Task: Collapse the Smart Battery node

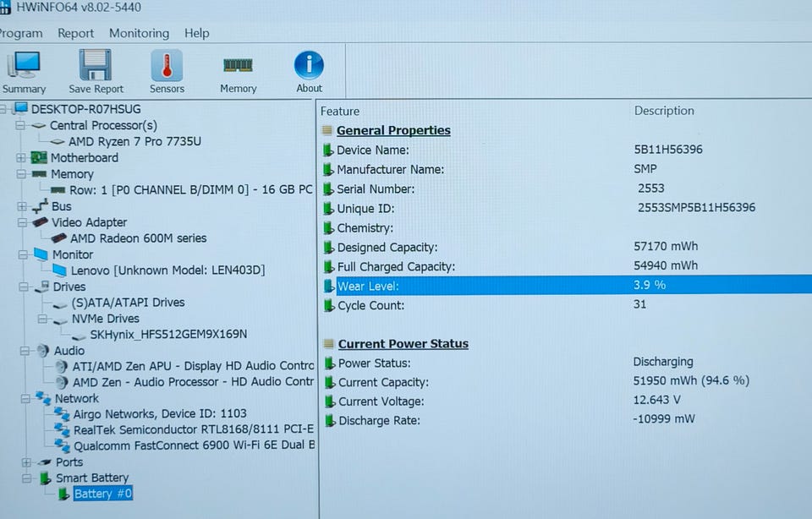Action: 26,478
